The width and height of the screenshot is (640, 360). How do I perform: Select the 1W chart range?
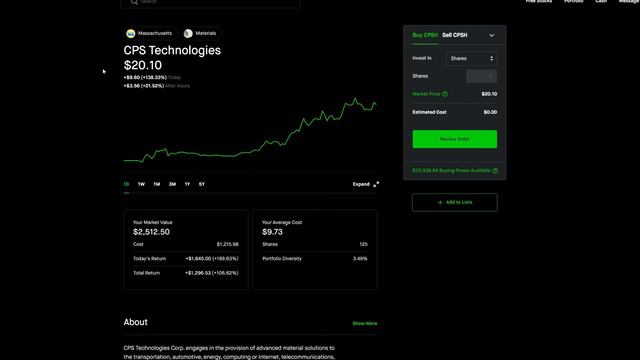coord(141,184)
